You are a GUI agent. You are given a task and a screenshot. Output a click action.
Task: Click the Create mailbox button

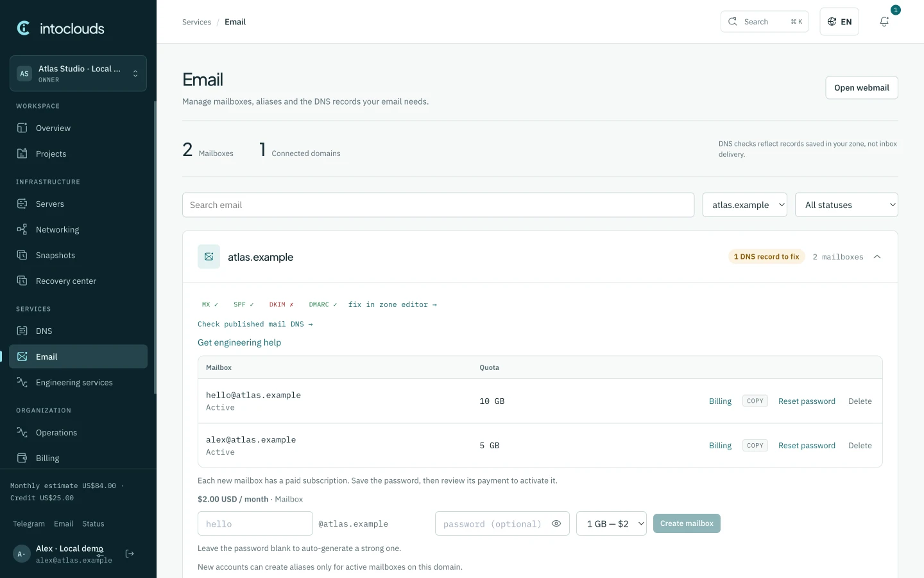coord(687,523)
